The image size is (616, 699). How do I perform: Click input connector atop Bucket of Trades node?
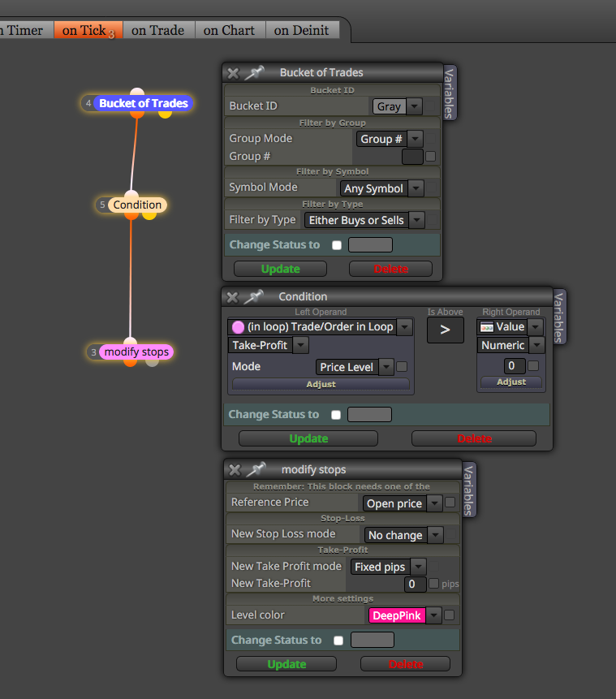pos(137,92)
